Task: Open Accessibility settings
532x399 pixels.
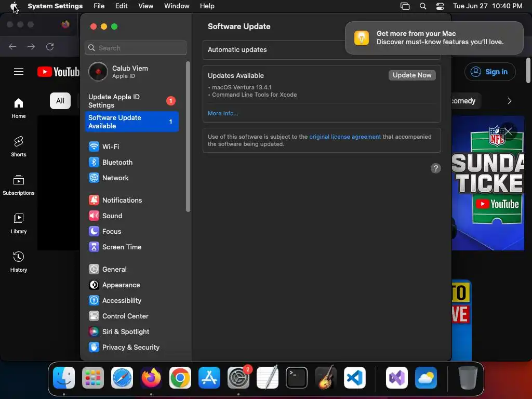Action: click(x=131, y=301)
